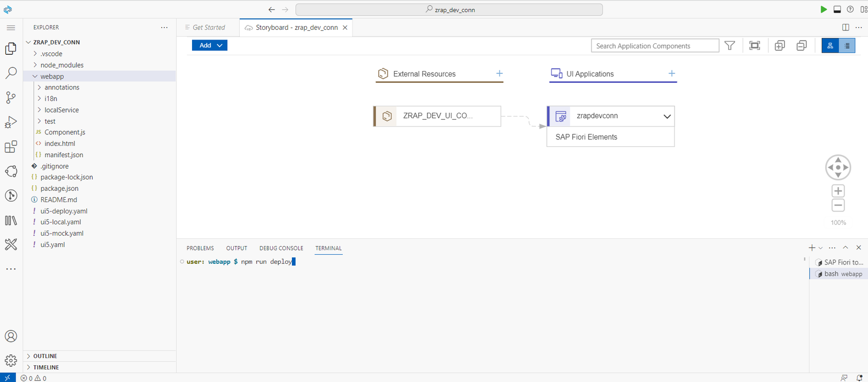Open the Extensions view
The image size is (868, 382).
point(11,147)
